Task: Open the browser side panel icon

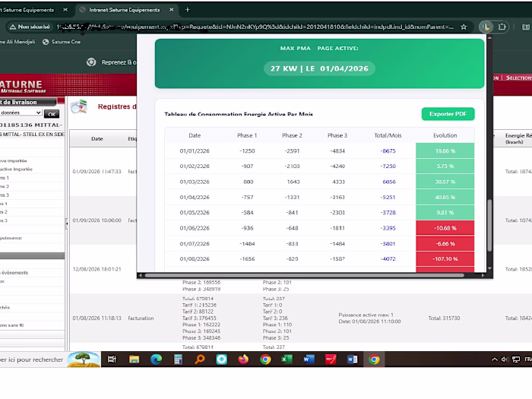Action: [526, 27]
